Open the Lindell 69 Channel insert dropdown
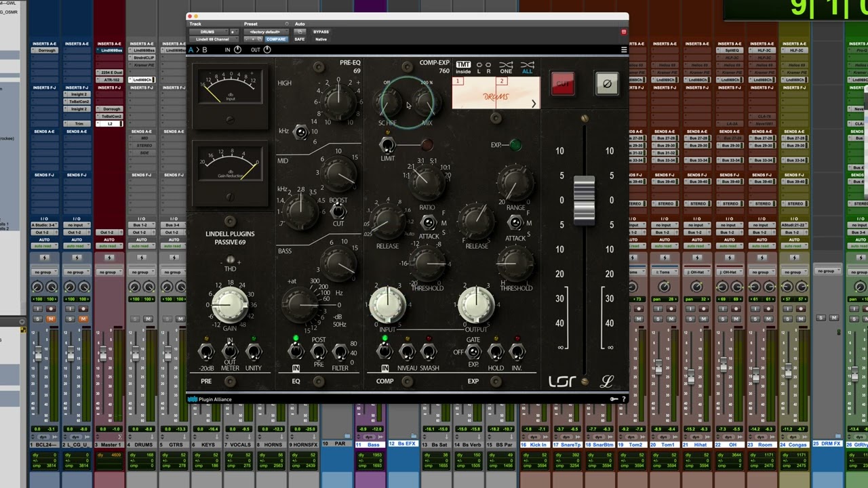Screen dimensions: 868x488 pyautogui.click(x=215, y=39)
